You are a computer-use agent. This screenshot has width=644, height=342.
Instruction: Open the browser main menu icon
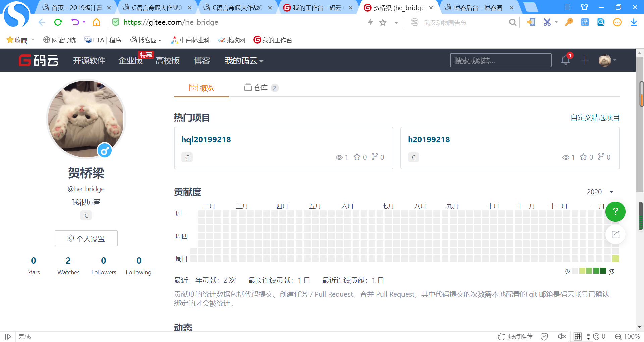pos(567,7)
